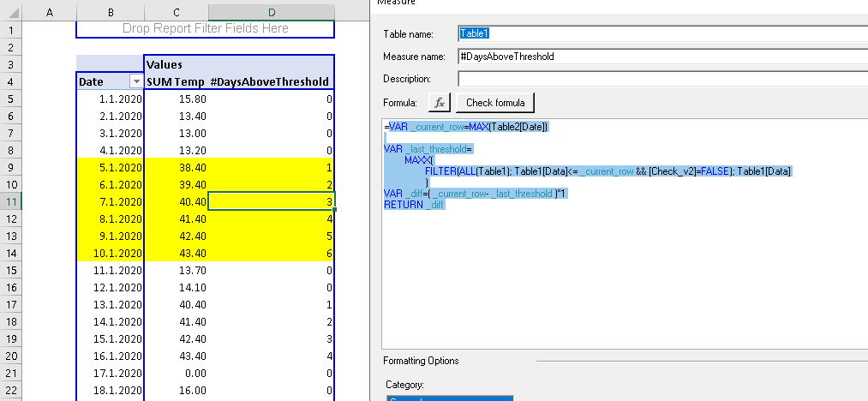The width and height of the screenshot is (868, 401).
Task: Select the temp cell 43.40 for 10.1.2020
Action: click(176, 253)
